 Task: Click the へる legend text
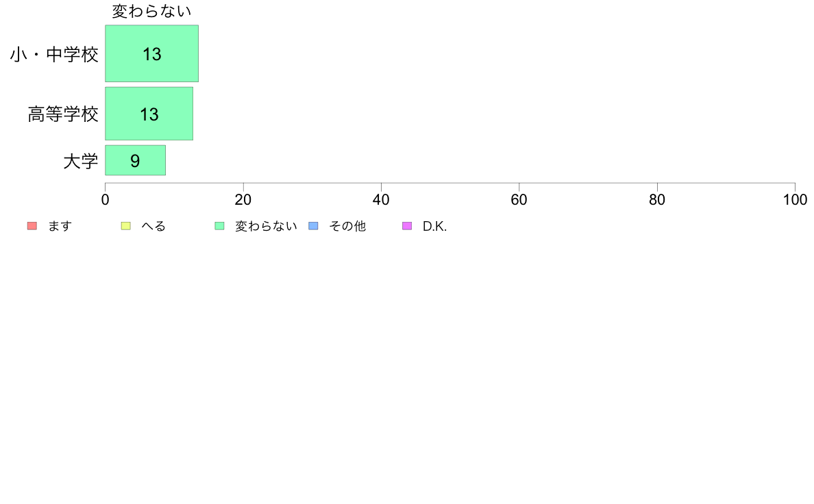[x=153, y=226]
